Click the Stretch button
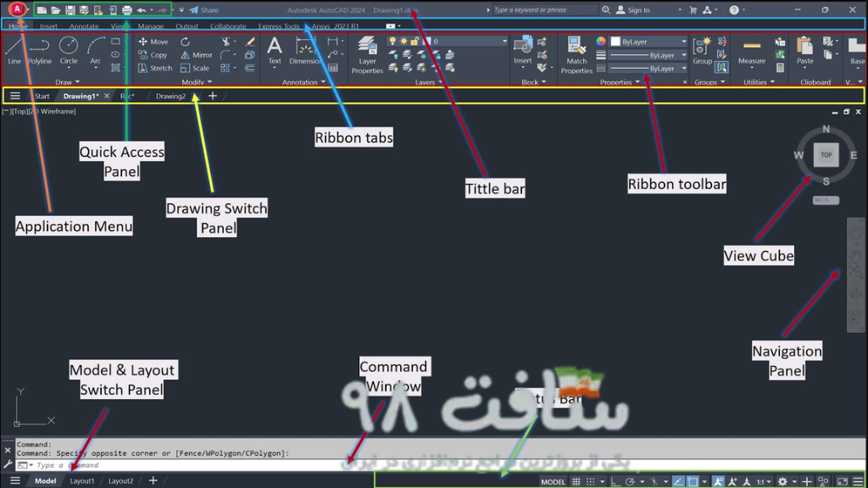Viewport: 868px width, 488px height. [x=155, y=68]
